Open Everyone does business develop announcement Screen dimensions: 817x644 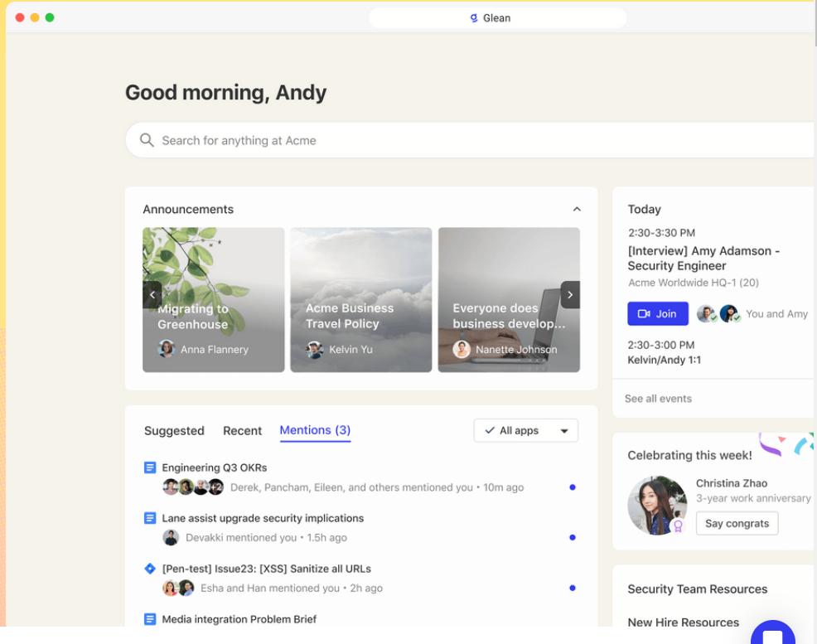click(509, 299)
